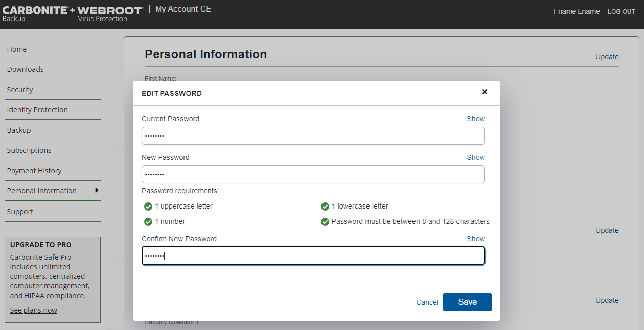
Task: Focus the Current Password field
Action: [313, 136]
